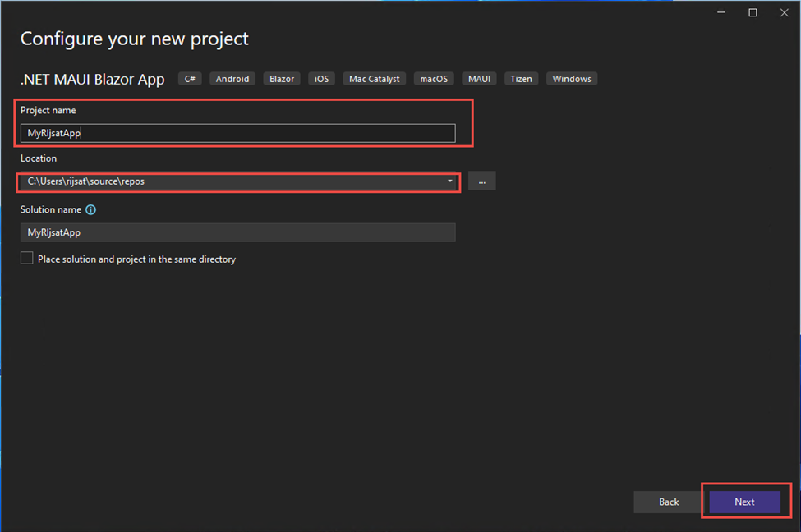Click Back to return to previous step
801x532 pixels.
[668, 502]
